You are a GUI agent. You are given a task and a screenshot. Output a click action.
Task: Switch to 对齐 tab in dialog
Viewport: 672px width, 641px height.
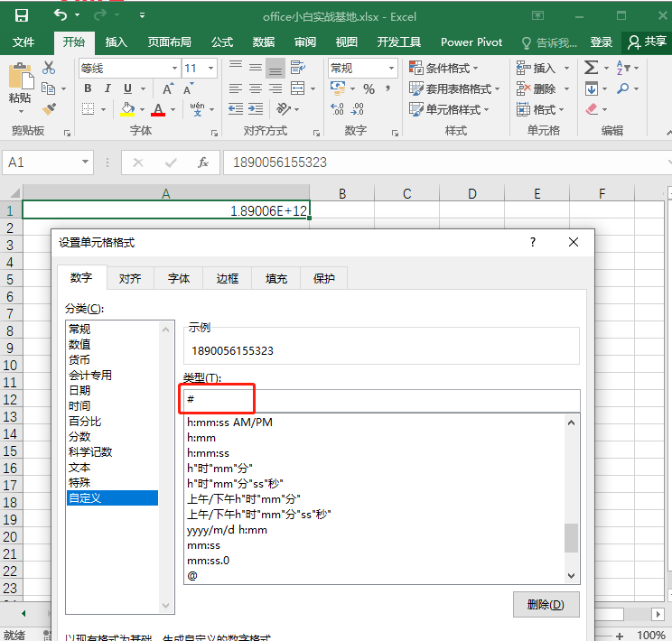(x=130, y=278)
